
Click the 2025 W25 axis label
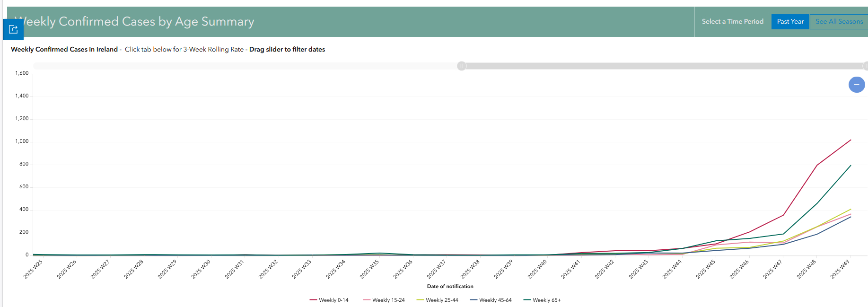pyautogui.click(x=33, y=269)
